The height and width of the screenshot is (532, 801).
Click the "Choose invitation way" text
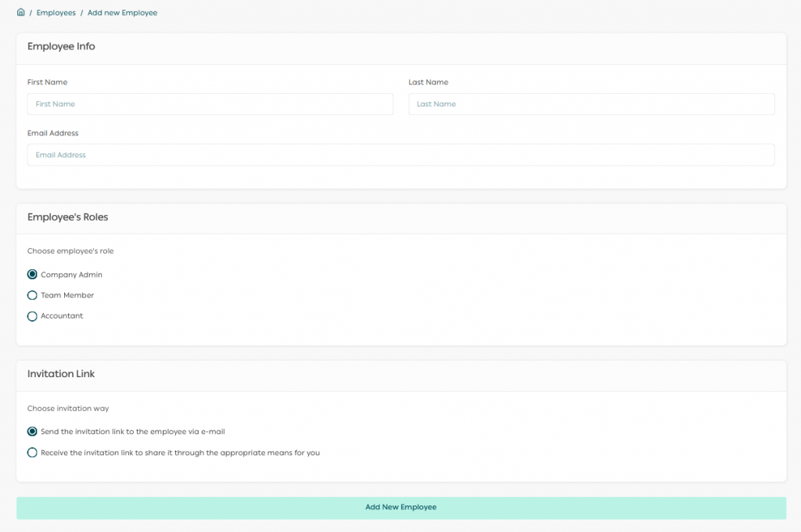click(x=68, y=408)
